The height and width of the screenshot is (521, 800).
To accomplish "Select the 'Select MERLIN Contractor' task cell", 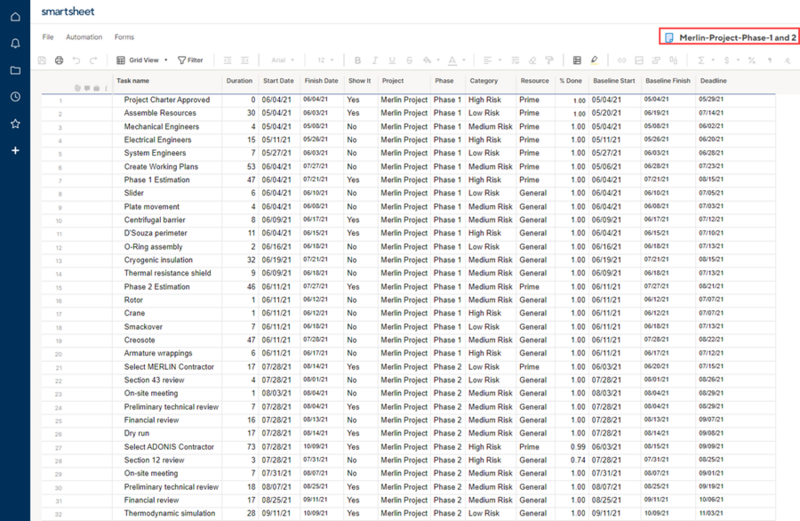I will (x=167, y=367).
